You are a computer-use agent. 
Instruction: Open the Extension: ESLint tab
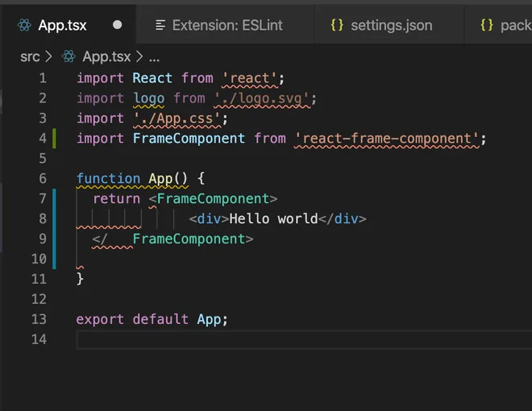(x=225, y=25)
